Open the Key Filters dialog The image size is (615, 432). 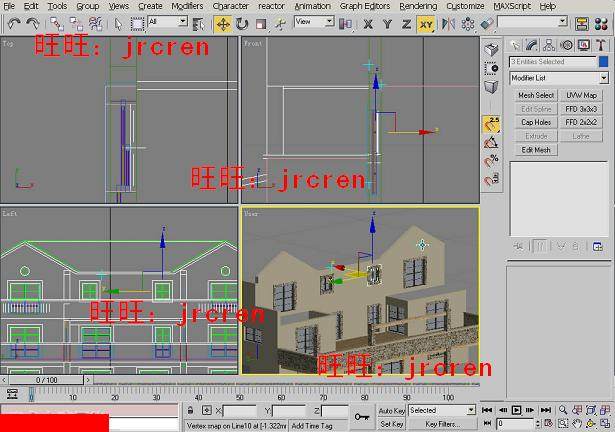[x=442, y=424]
